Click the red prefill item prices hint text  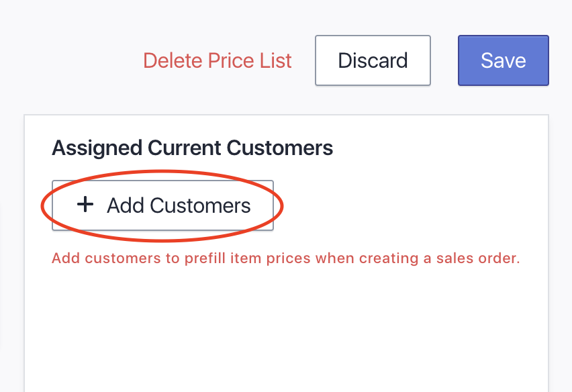(x=285, y=258)
